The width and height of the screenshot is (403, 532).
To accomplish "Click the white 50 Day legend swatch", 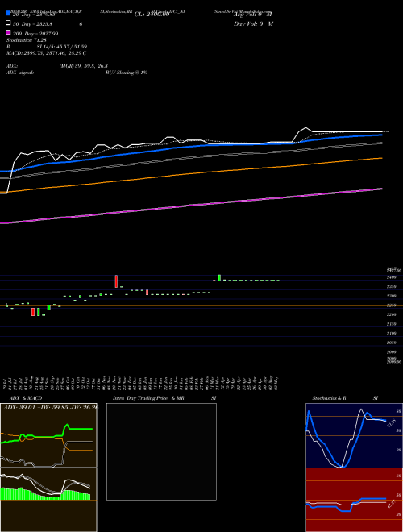I will [x=8, y=23].
